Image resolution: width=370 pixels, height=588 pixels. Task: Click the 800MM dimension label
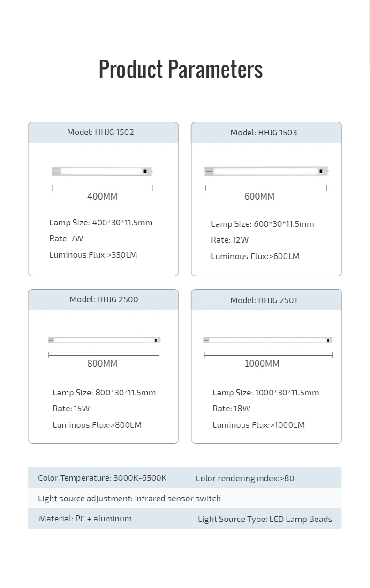102,364
